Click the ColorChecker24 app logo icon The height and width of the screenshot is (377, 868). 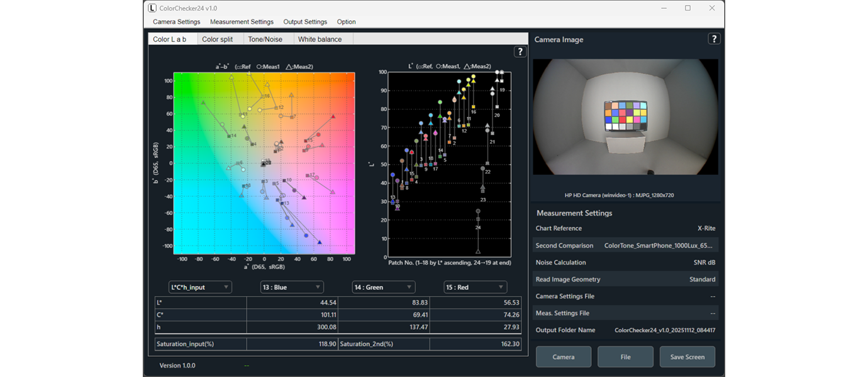(x=152, y=8)
